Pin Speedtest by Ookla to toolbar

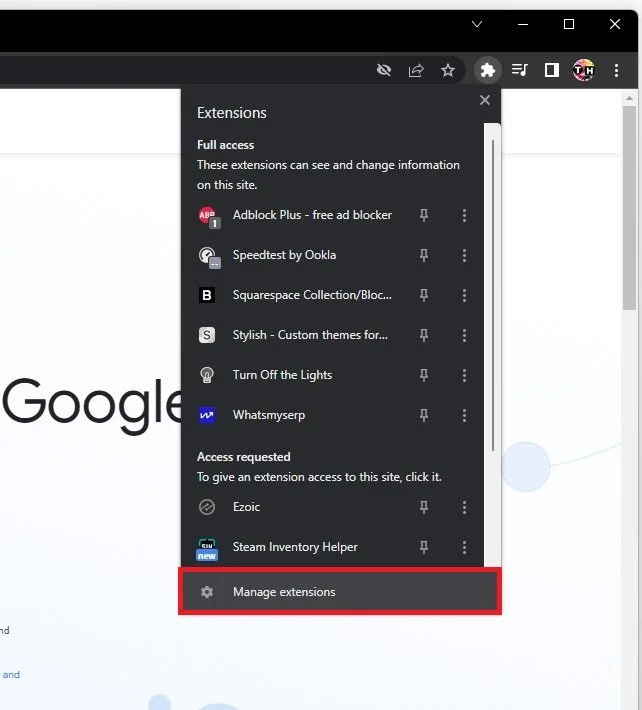(424, 255)
